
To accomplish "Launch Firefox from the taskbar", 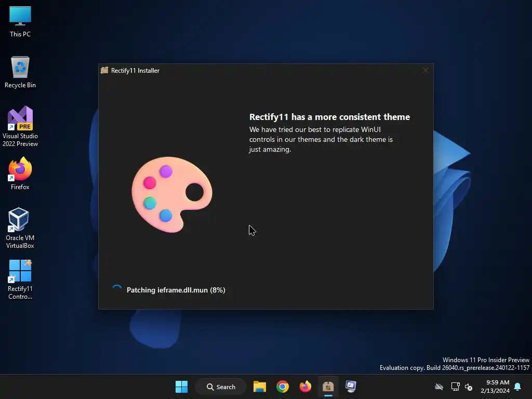I will point(305,387).
